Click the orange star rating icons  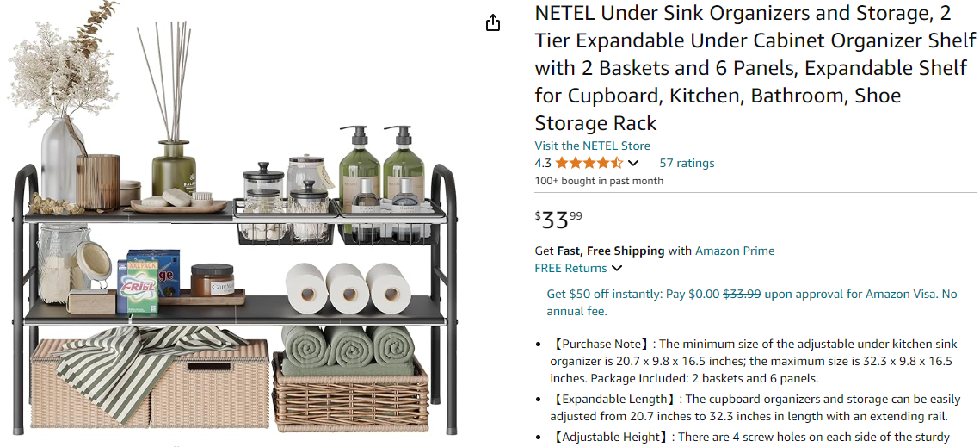coord(589,163)
